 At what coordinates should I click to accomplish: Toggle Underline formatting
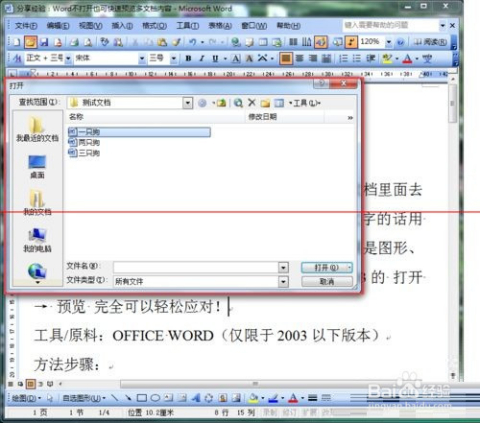215,59
